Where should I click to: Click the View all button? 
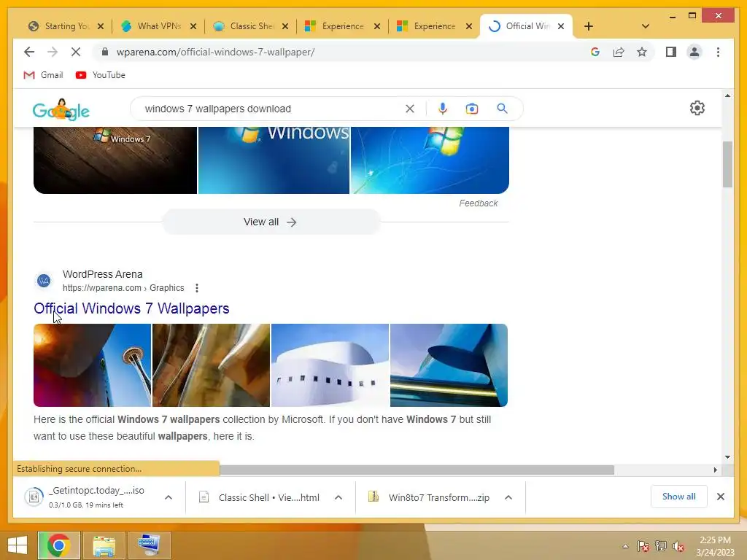(271, 222)
